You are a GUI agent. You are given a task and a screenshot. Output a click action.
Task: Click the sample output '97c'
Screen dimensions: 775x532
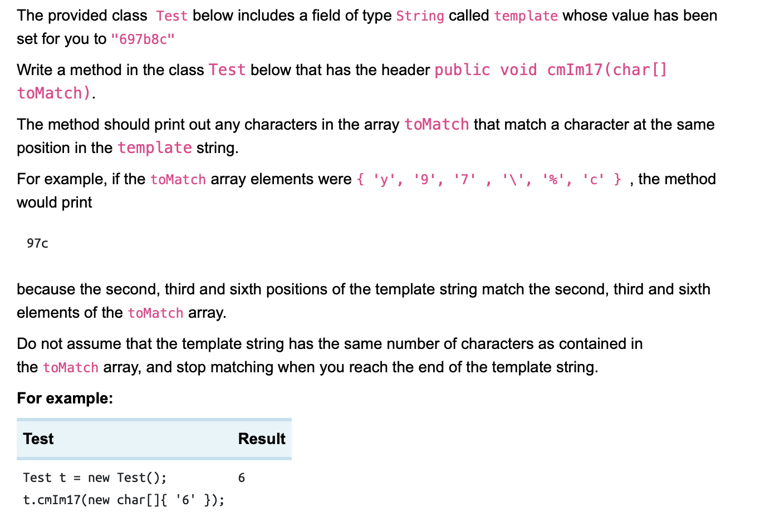37,243
